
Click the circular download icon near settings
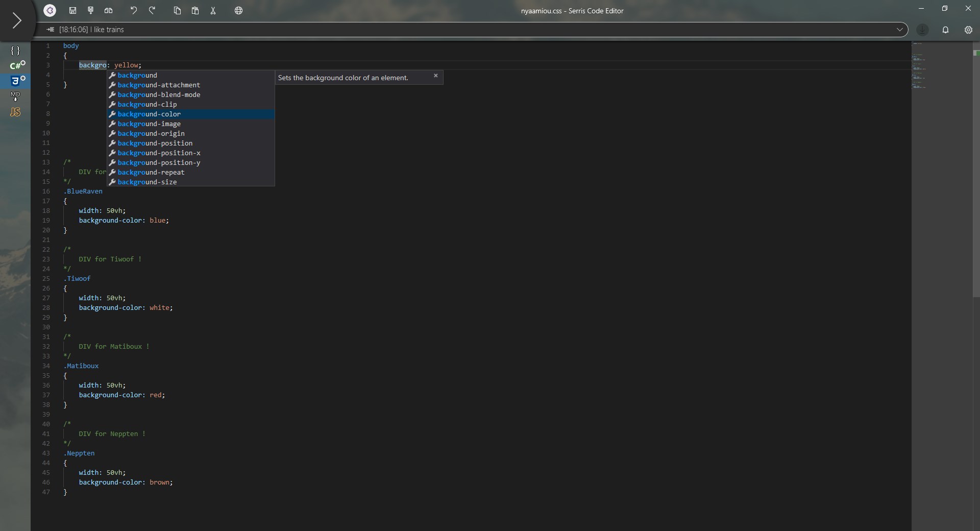point(922,30)
